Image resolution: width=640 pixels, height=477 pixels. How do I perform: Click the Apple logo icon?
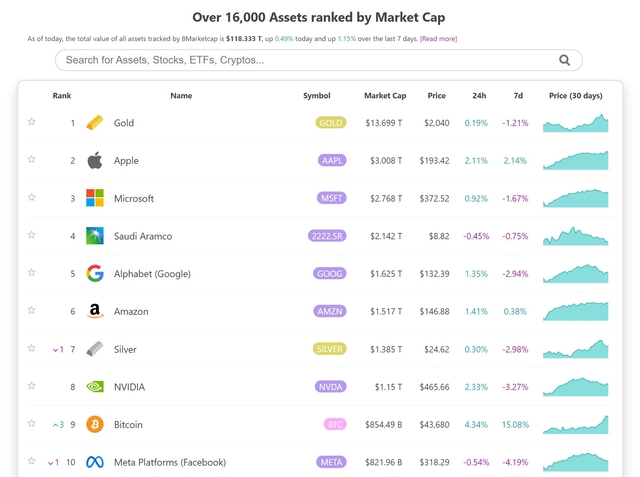pos(95,161)
